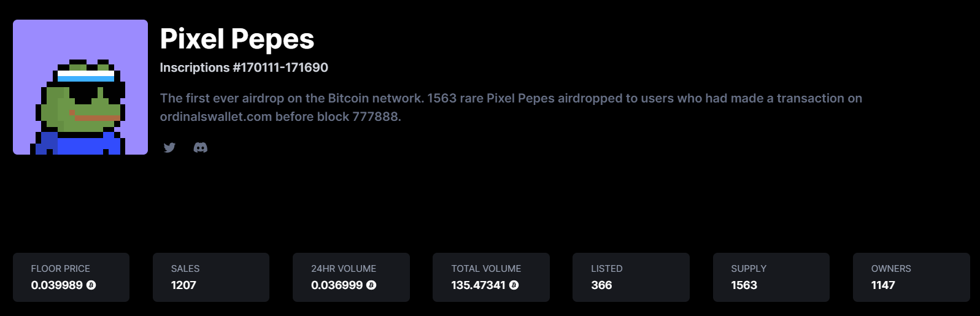980x316 pixels.
Task: Select the Supply stat card
Action: click(x=771, y=277)
